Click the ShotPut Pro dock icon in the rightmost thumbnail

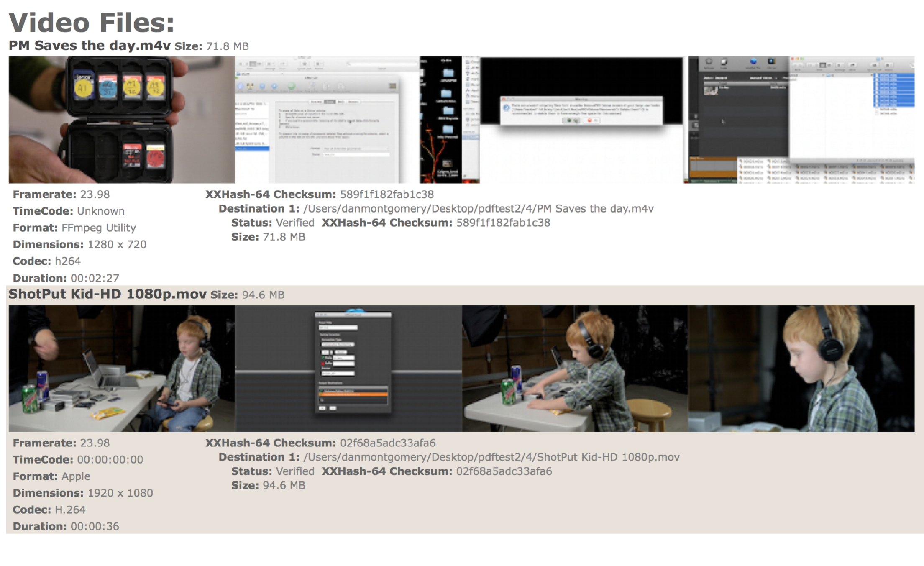pyautogui.click(x=753, y=61)
